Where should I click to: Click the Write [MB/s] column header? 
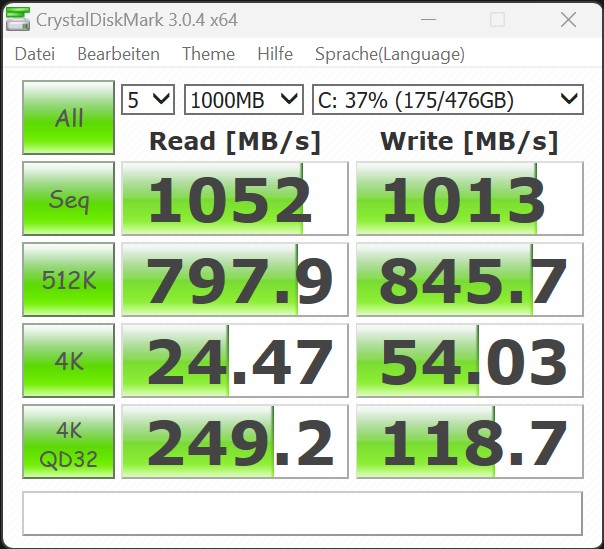pyautogui.click(x=469, y=141)
